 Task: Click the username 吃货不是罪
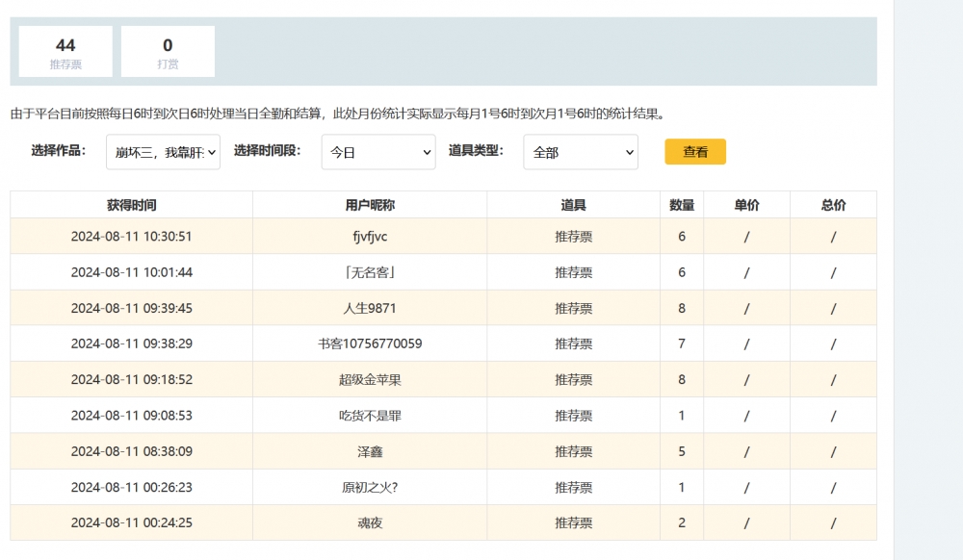pyautogui.click(x=370, y=416)
